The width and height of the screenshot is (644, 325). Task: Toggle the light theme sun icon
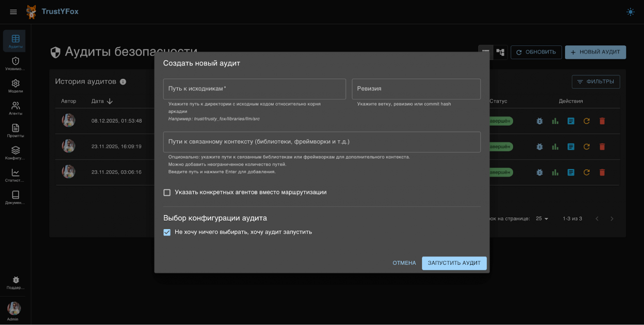click(630, 12)
